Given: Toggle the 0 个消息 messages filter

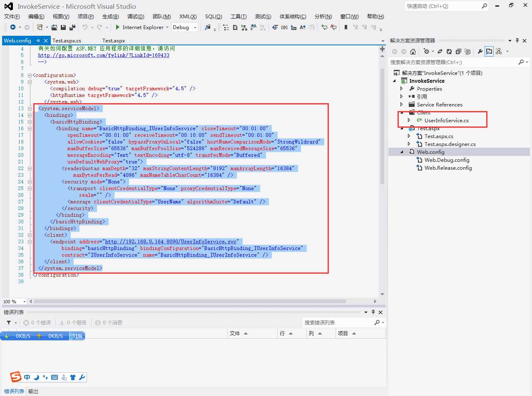Looking at the screenshot, I should pyautogui.click(x=109, y=323).
